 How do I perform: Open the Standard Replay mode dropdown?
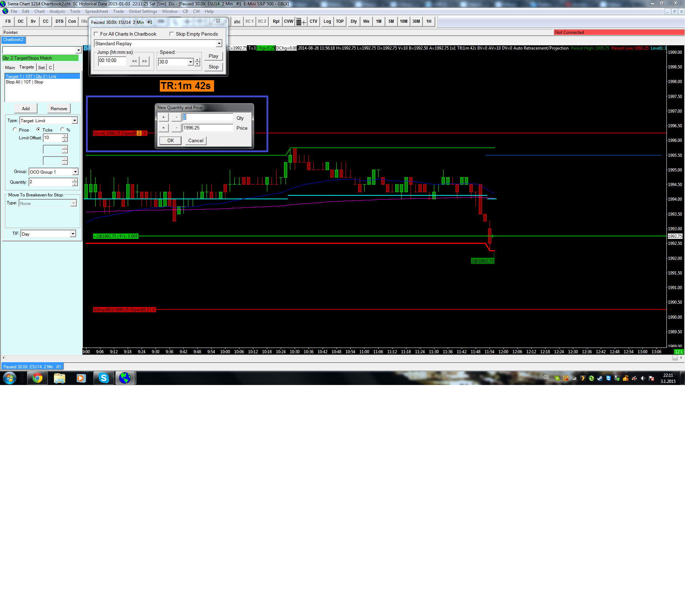tap(219, 43)
